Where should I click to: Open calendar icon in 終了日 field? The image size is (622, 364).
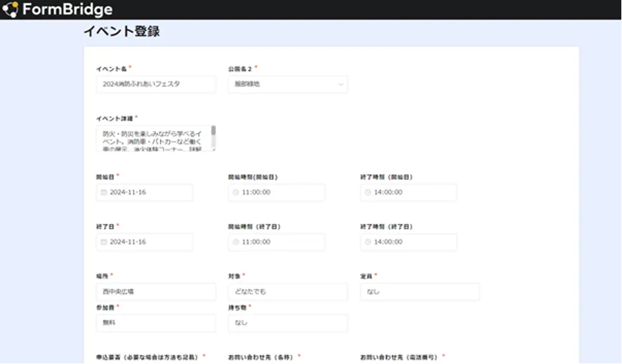[x=104, y=242]
